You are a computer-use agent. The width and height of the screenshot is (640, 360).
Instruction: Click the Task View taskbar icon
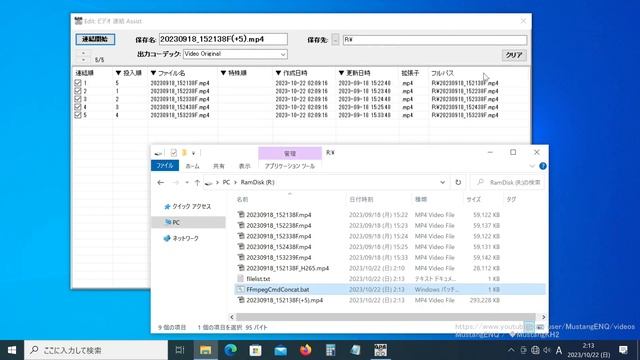180,350
